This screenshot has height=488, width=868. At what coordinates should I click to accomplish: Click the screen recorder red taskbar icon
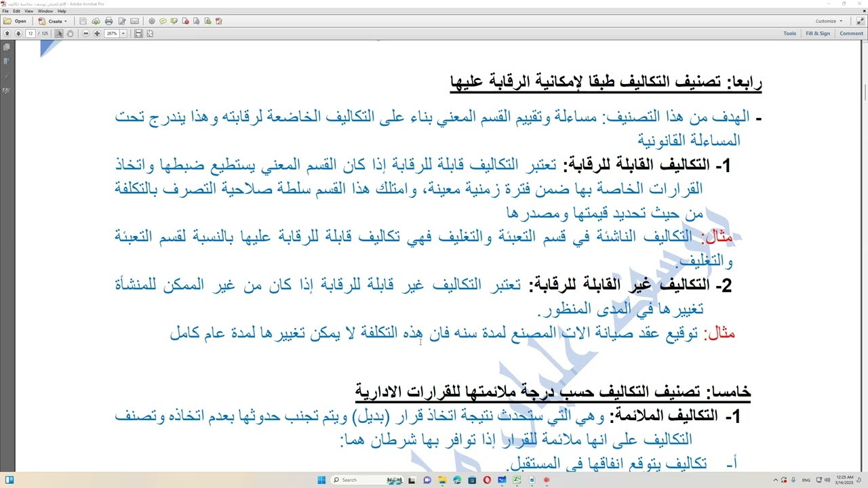pos(547,480)
